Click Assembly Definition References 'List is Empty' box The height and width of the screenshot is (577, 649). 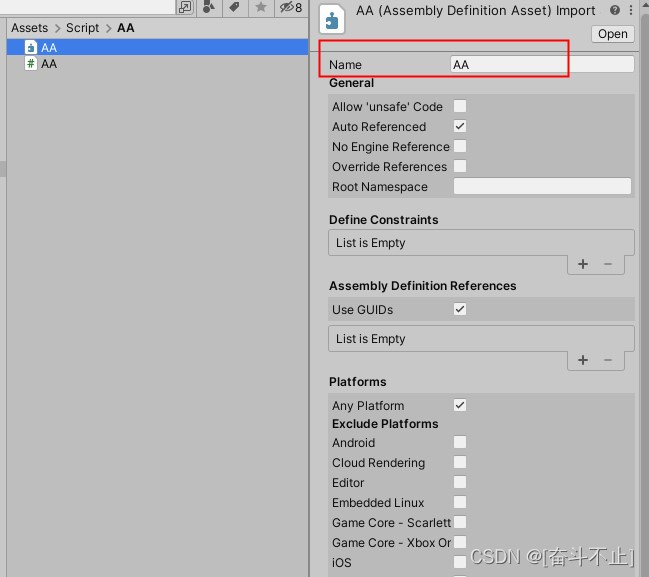point(481,339)
